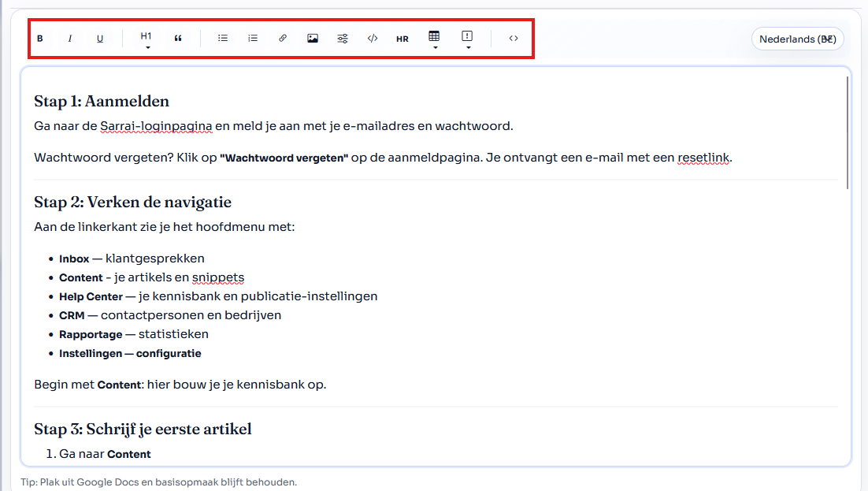Click the resetlink text in the article

tap(703, 158)
